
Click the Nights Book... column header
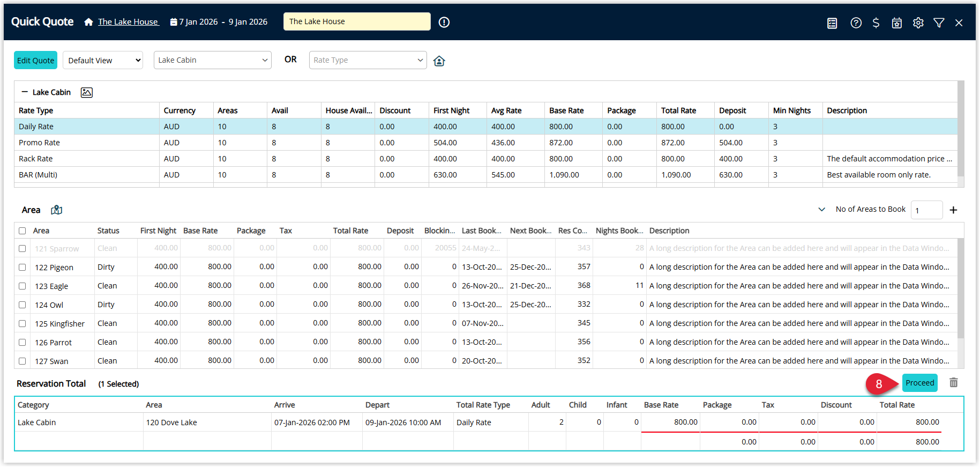point(619,231)
